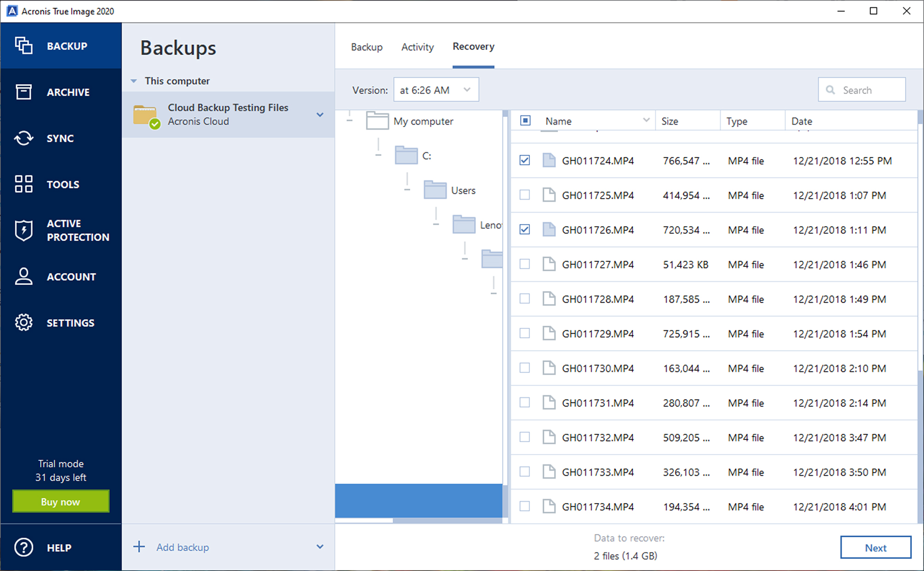Click the Next button
The width and height of the screenshot is (924, 571).
coord(875,547)
